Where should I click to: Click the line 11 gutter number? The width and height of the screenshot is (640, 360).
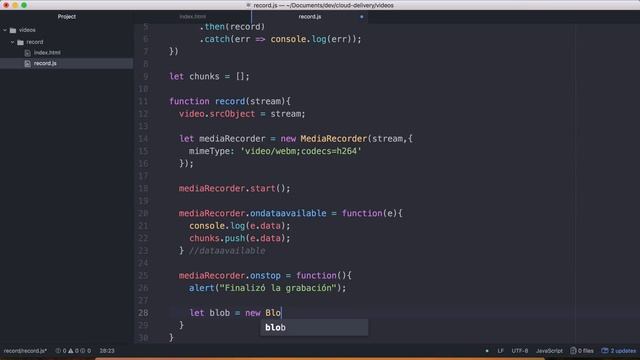pos(143,101)
